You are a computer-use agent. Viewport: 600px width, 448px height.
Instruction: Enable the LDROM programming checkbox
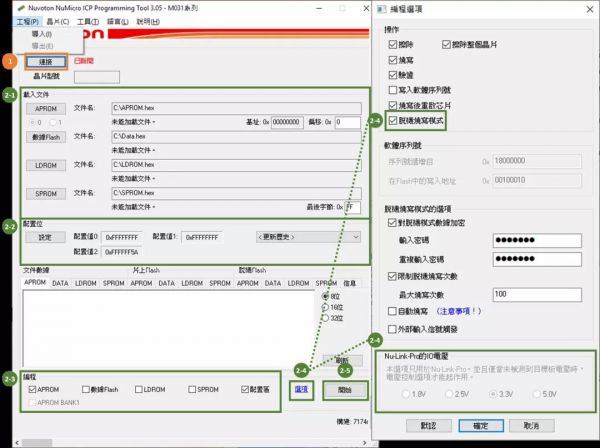[x=138, y=389]
